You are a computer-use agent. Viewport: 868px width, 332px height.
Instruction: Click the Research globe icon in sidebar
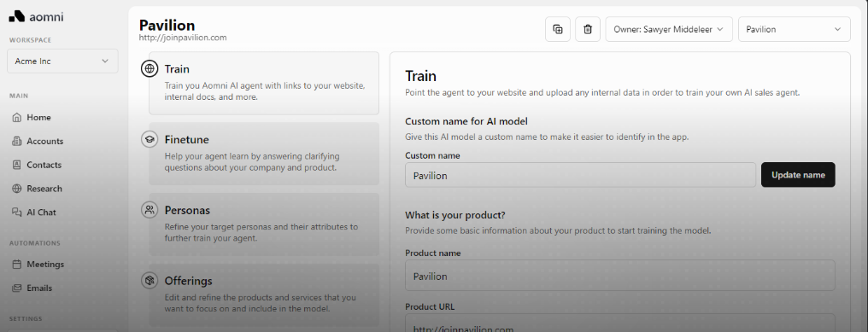16,189
